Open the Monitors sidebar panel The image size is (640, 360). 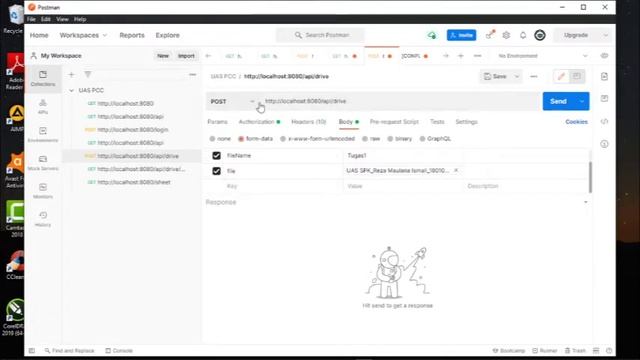click(x=43, y=191)
